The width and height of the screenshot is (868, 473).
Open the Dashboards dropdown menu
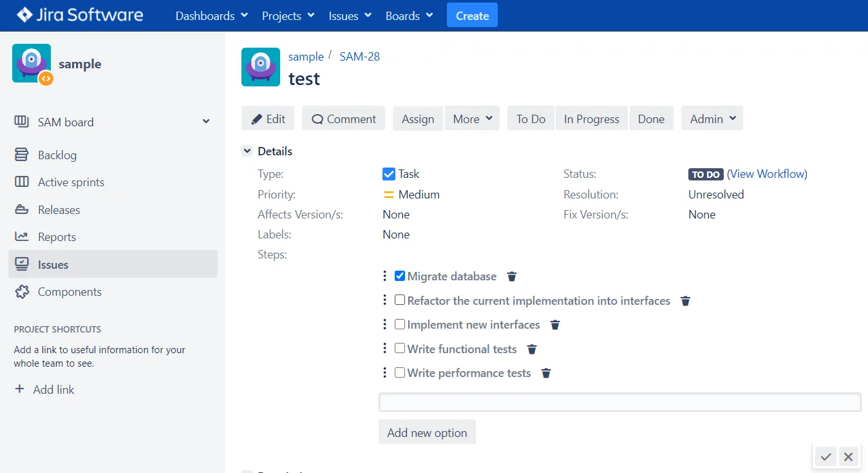coord(211,15)
